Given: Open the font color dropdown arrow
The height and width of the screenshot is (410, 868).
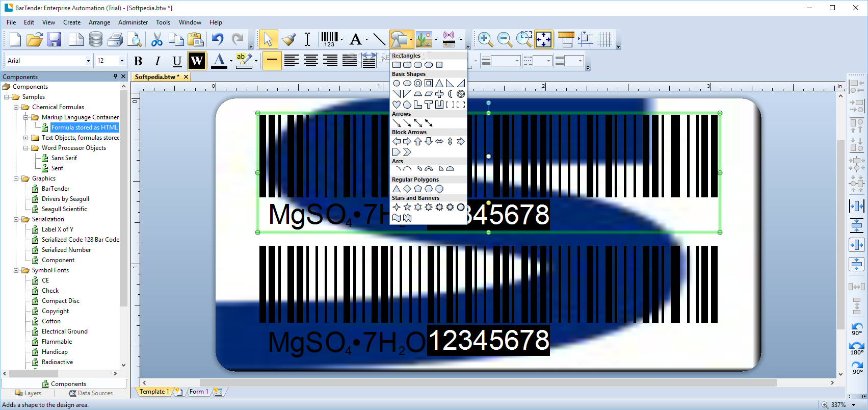Looking at the screenshot, I should point(231,61).
